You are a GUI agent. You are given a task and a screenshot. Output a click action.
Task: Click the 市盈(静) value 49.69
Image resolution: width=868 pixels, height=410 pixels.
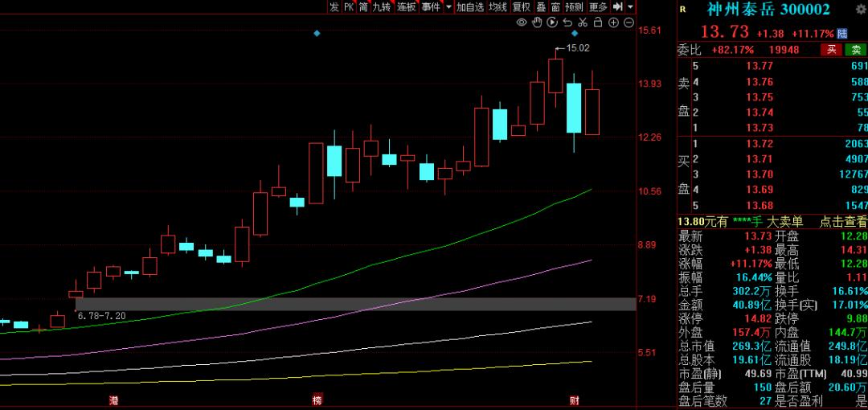[759, 374]
